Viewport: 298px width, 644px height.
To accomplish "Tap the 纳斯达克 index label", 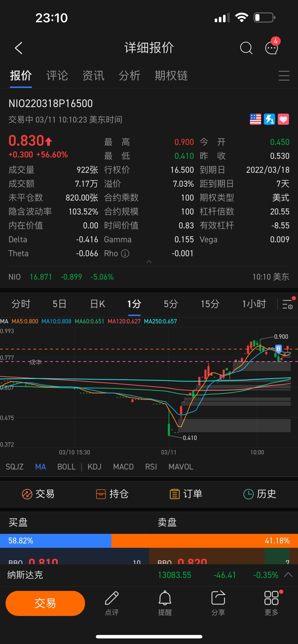I will [25, 575].
